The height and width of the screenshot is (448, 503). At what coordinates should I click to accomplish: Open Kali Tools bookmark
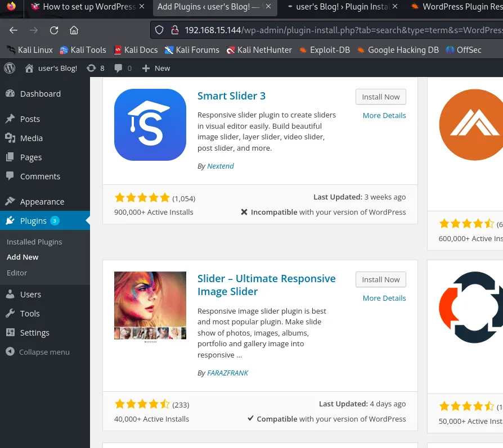[x=83, y=50]
